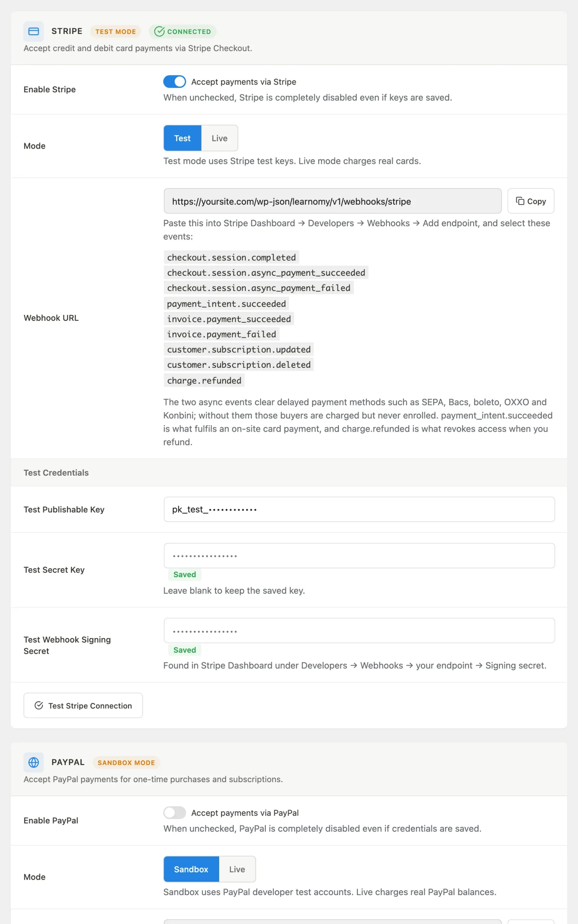Image resolution: width=578 pixels, height=924 pixels.
Task: Toggle the Accept payments via Stripe switch
Action: 175,82
